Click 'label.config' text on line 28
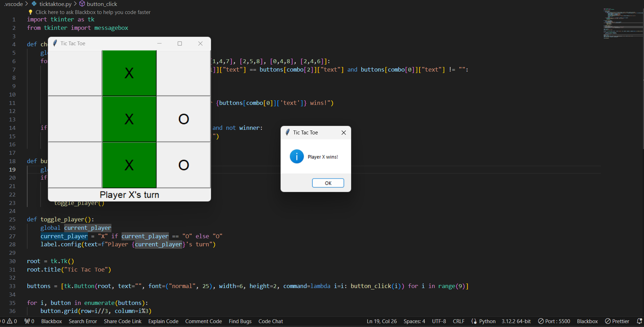 click(x=61, y=244)
